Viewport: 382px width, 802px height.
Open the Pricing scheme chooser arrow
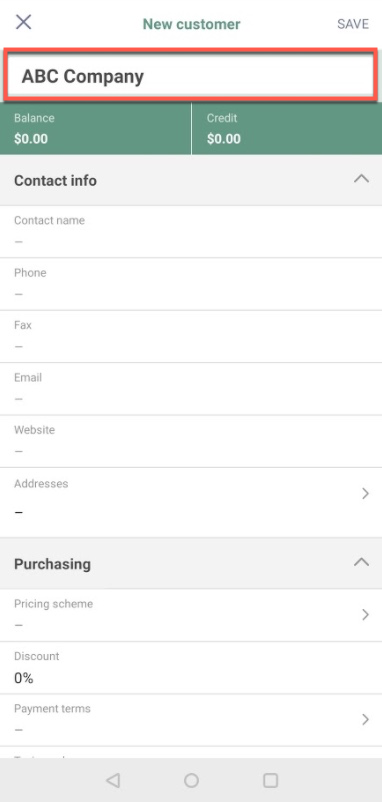pyautogui.click(x=365, y=615)
